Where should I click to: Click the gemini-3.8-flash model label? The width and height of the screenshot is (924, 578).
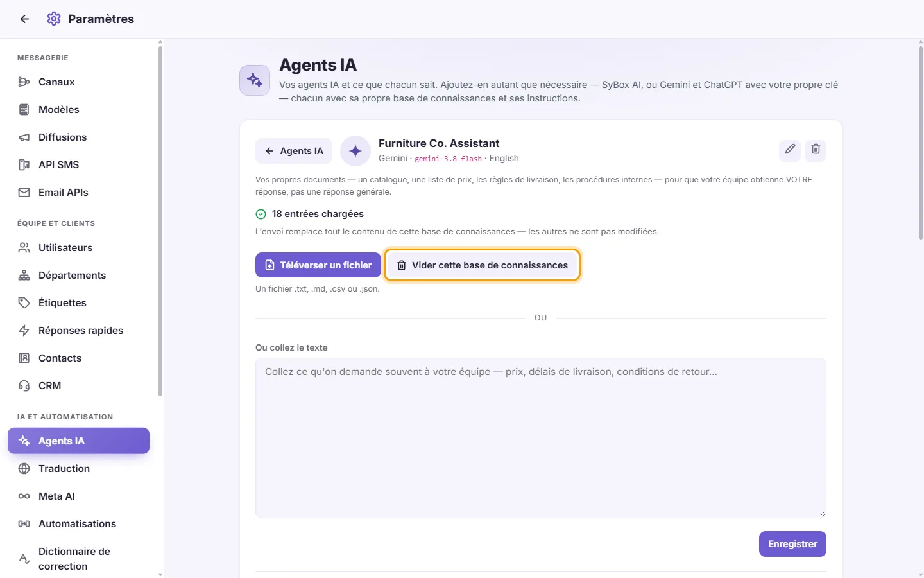point(448,159)
